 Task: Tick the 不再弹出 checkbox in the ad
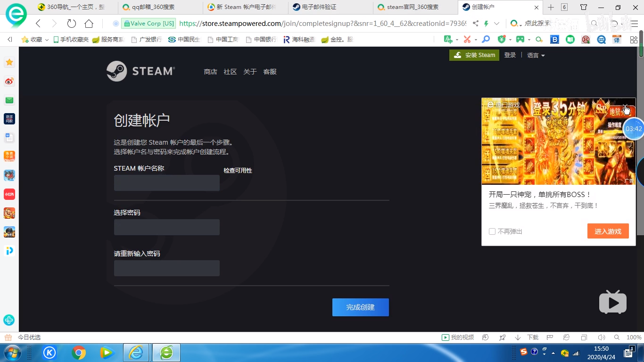492,231
